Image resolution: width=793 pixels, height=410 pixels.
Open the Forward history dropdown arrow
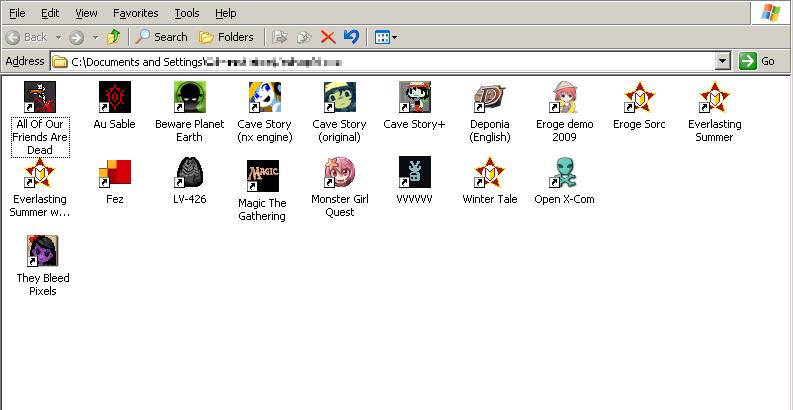point(96,37)
